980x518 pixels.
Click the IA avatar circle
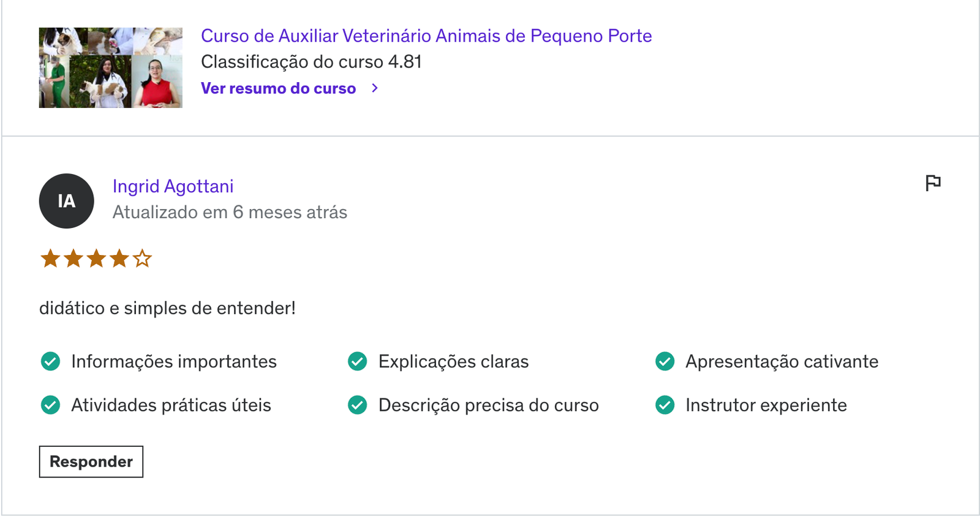[67, 201]
